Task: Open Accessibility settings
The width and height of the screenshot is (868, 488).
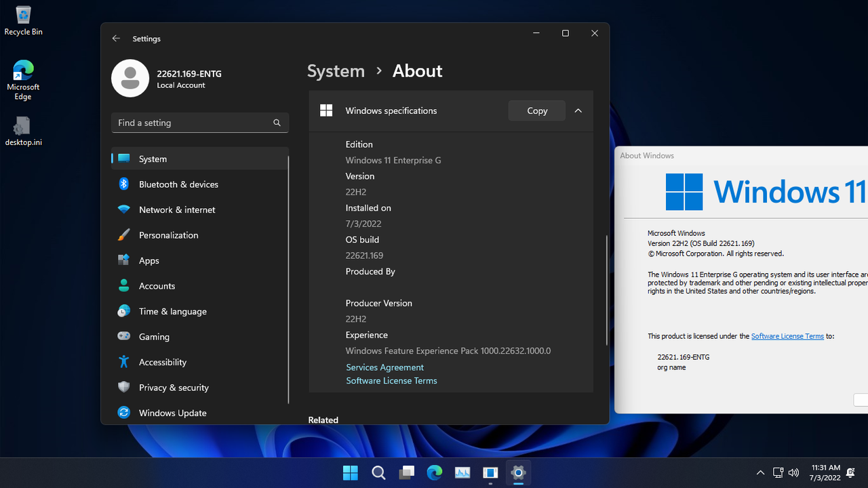Action: click(x=162, y=363)
